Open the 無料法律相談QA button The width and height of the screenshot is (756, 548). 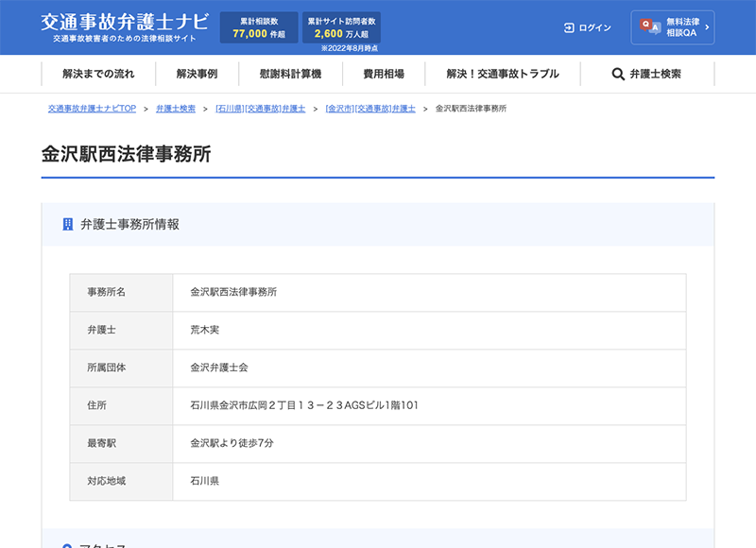673,27
